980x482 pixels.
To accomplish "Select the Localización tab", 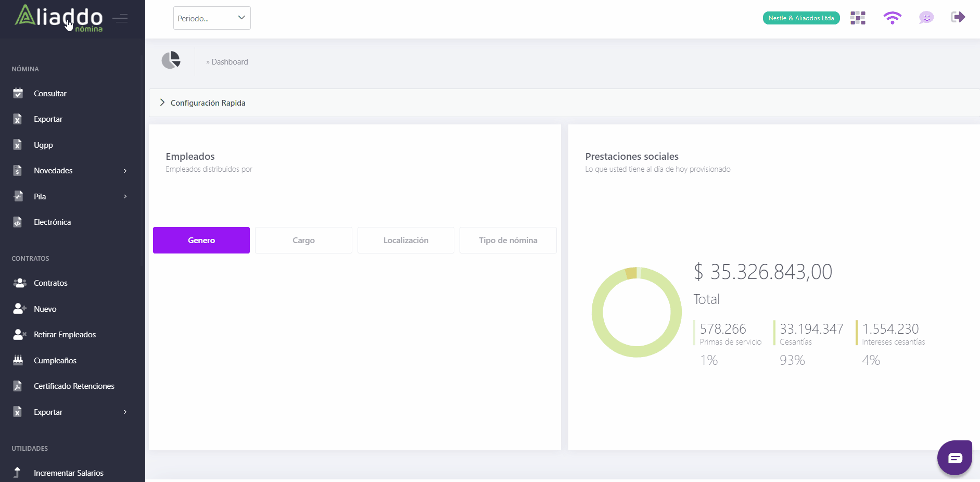I will tap(406, 240).
